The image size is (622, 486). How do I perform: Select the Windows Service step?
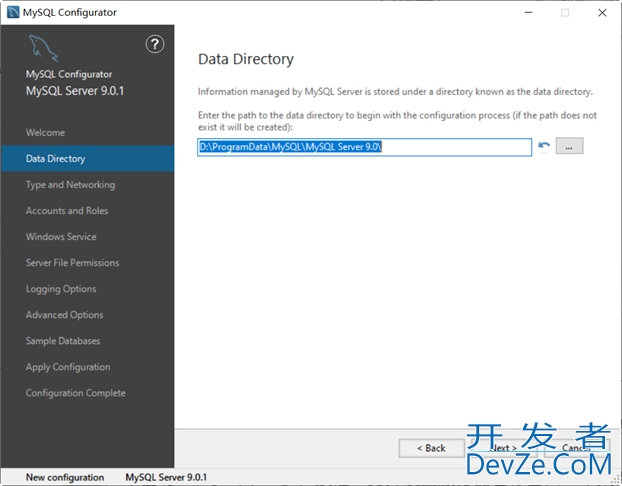[61, 237]
